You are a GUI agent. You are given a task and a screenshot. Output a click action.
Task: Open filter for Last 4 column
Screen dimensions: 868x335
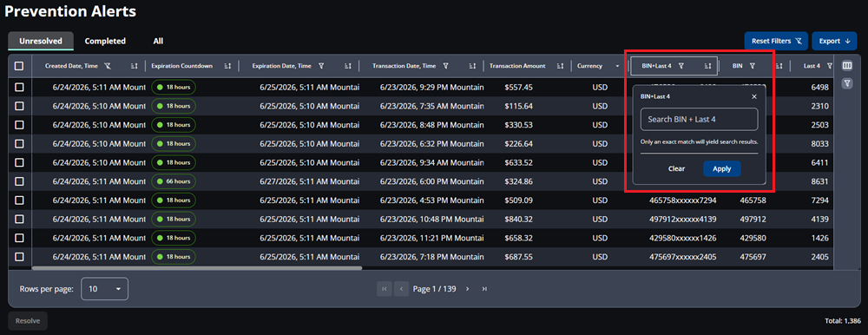click(829, 66)
